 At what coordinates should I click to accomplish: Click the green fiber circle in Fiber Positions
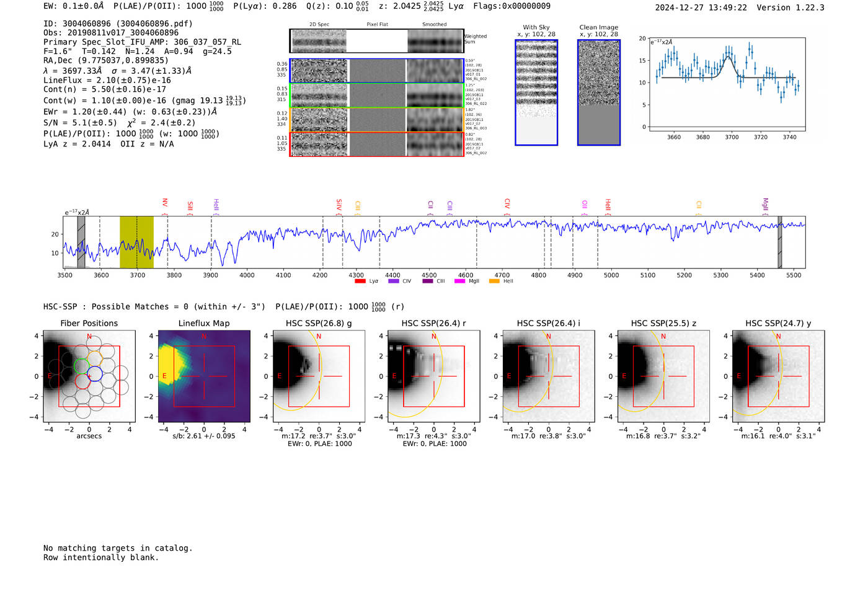pyautogui.click(x=82, y=366)
